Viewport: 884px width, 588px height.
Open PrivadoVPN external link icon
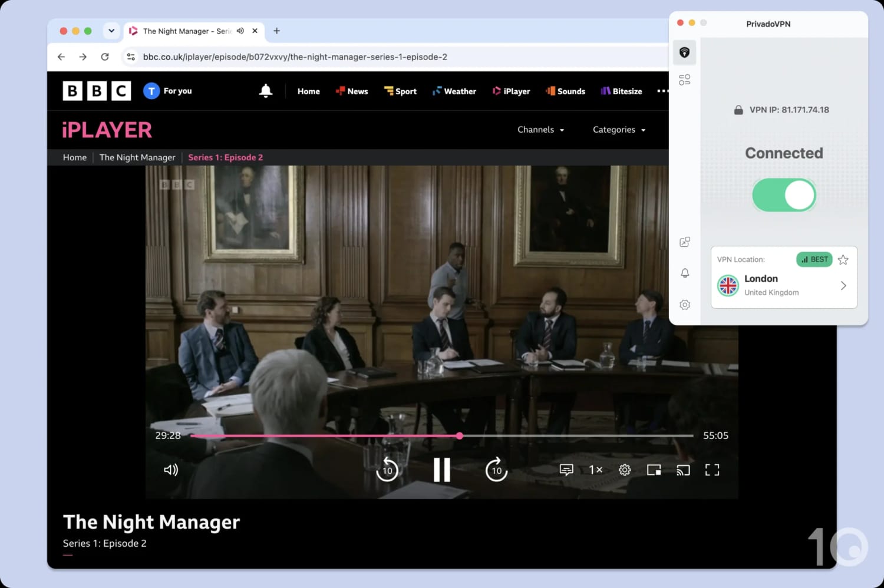coord(684,242)
